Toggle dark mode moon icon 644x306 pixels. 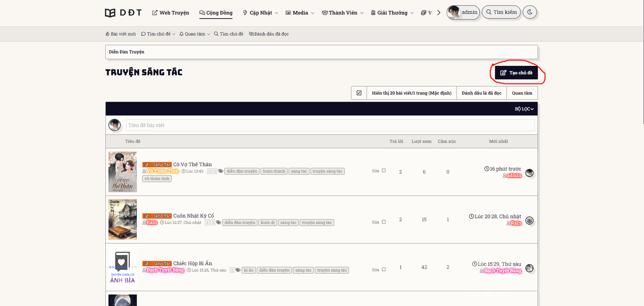pyautogui.click(x=530, y=12)
